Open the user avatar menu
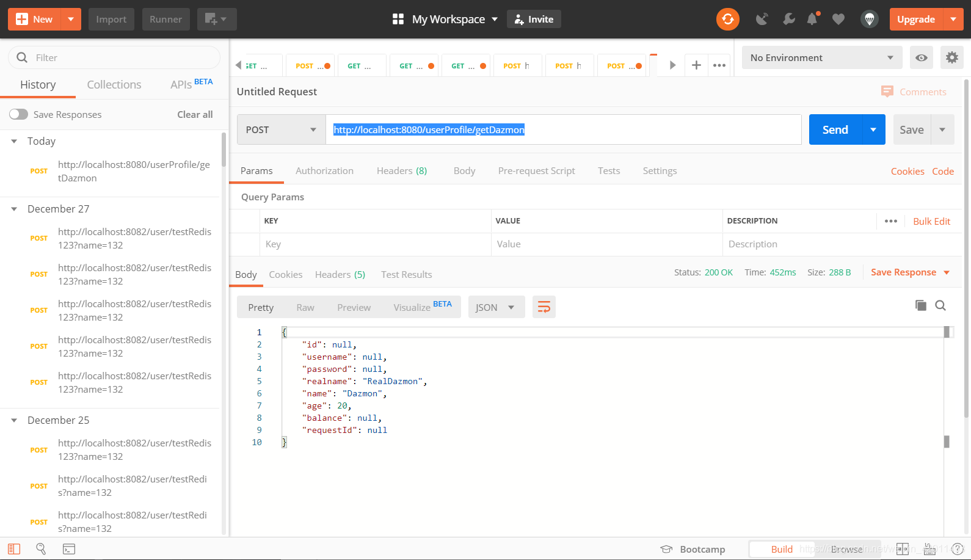The height and width of the screenshot is (560, 971). tap(870, 20)
